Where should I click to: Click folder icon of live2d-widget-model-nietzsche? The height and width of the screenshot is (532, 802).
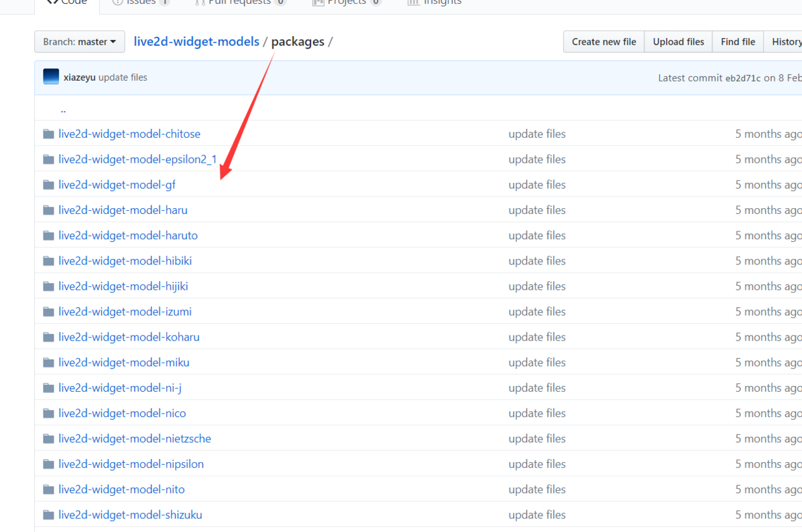(49, 438)
